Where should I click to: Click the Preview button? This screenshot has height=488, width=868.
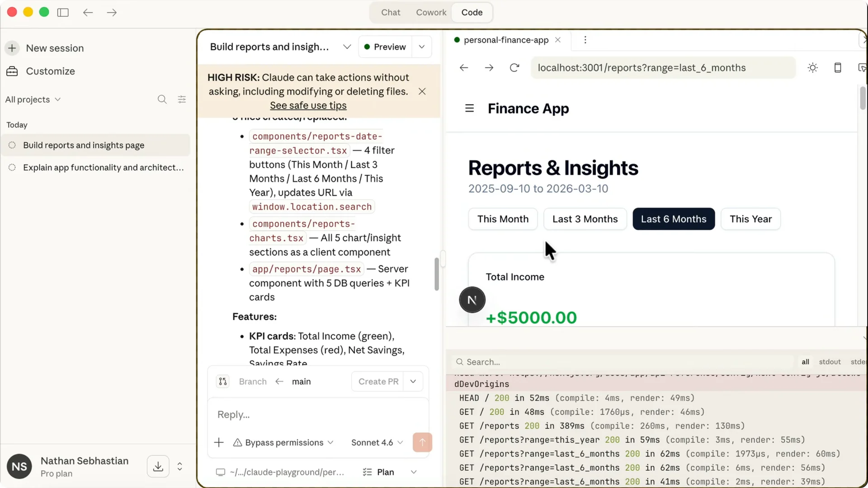(385, 47)
